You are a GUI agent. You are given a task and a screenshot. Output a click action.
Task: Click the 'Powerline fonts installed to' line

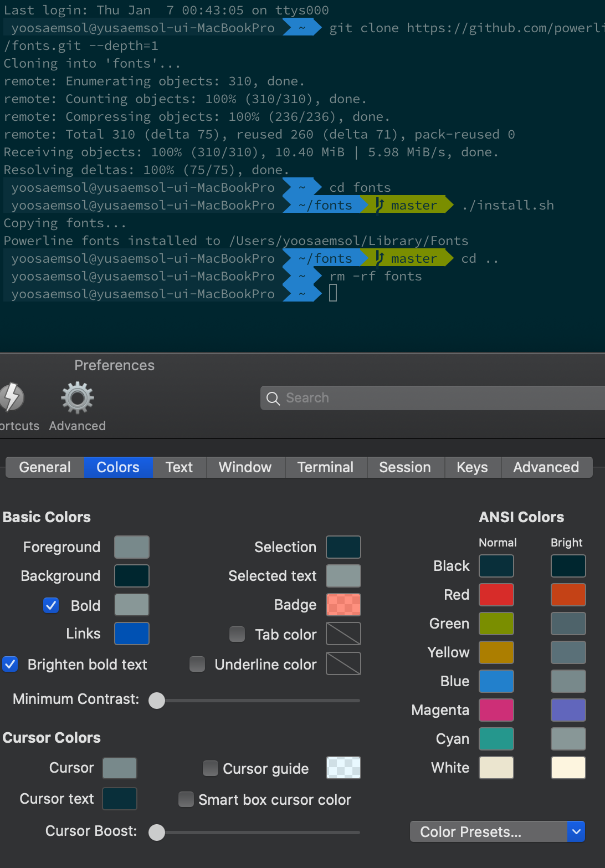[236, 241]
